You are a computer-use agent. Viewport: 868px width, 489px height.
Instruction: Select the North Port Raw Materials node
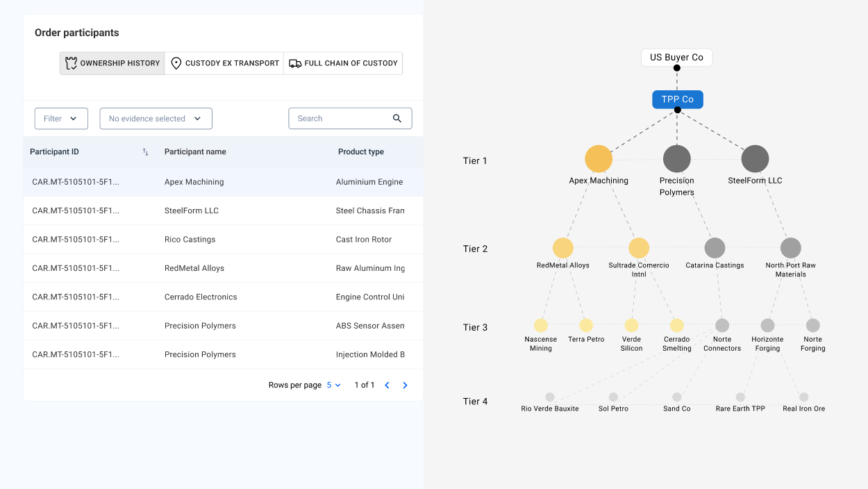point(791,248)
